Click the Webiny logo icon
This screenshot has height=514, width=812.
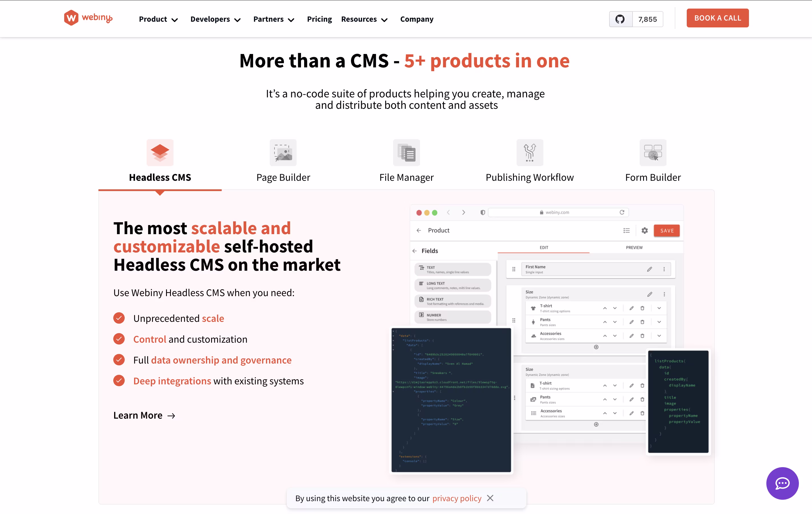pyautogui.click(x=71, y=18)
